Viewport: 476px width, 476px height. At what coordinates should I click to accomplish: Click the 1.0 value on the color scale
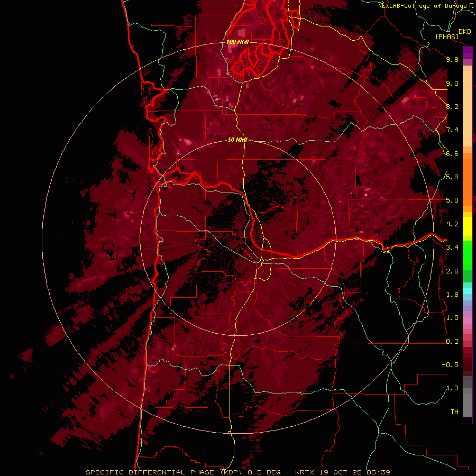coord(452,318)
